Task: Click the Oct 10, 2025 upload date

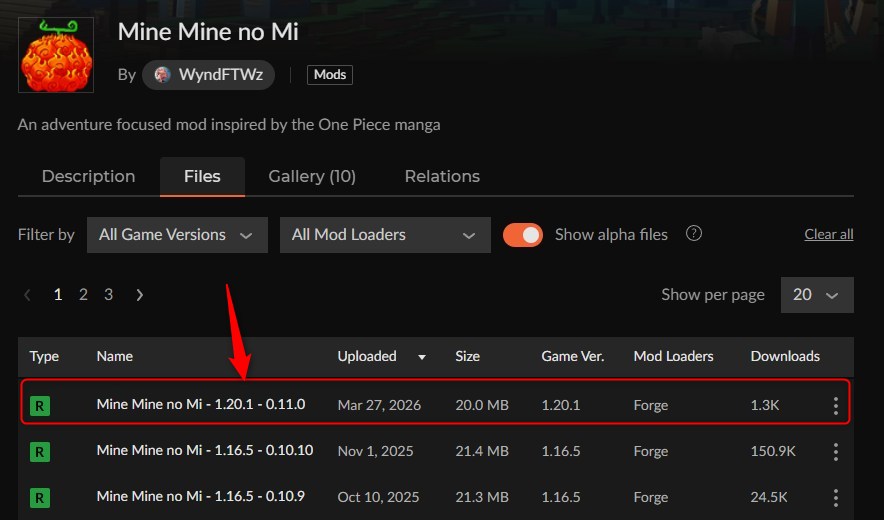Action: [378, 498]
